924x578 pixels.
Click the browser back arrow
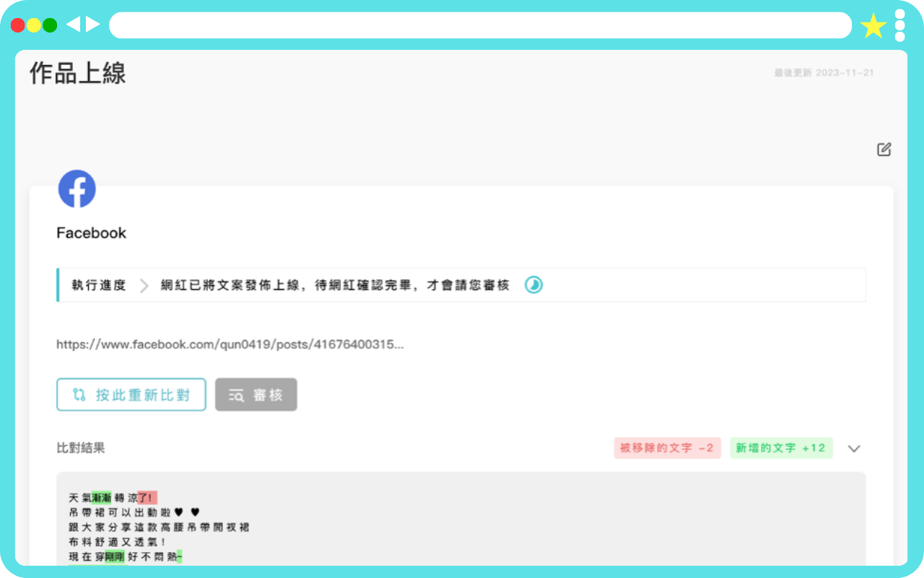point(73,25)
